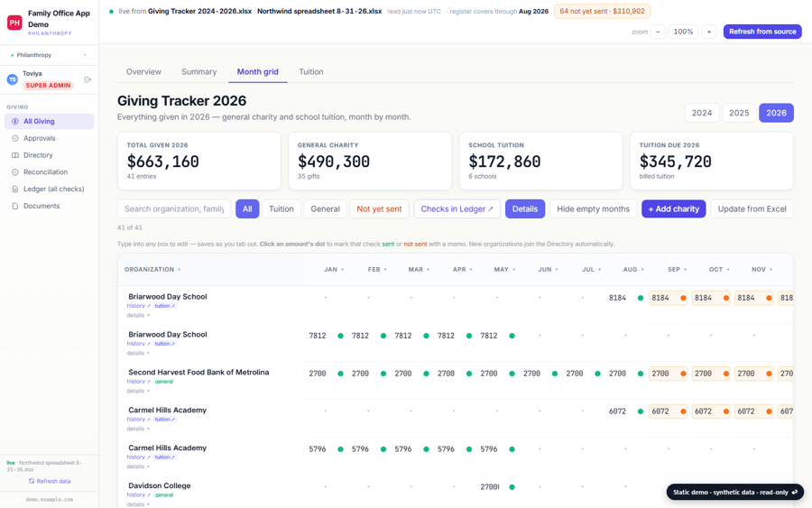Screen dimensions: 812x508
Task: Click Update from Excel button
Action: (x=752, y=208)
